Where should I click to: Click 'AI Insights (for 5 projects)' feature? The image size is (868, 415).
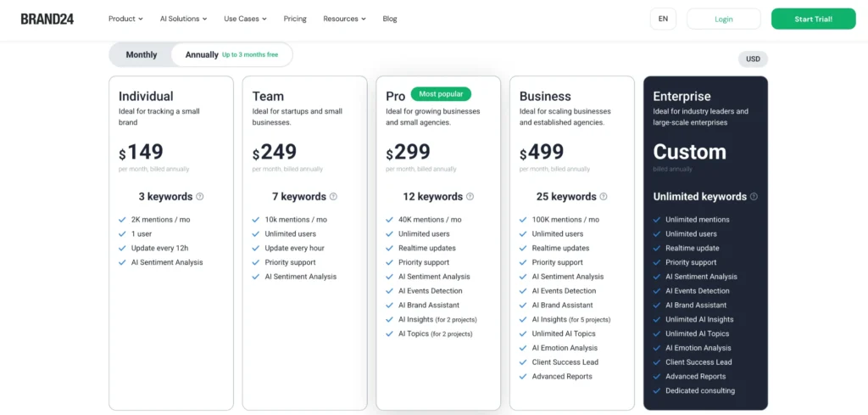pyautogui.click(x=571, y=320)
